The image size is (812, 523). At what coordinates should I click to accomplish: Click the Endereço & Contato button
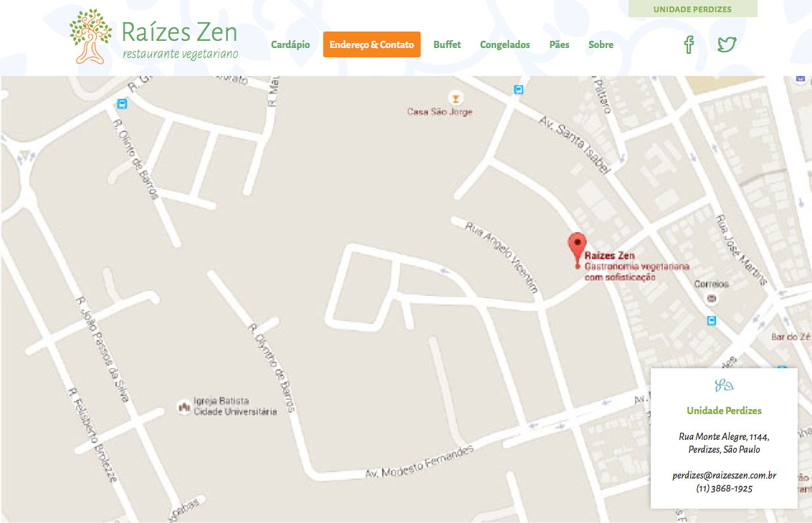[x=372, y=44]
